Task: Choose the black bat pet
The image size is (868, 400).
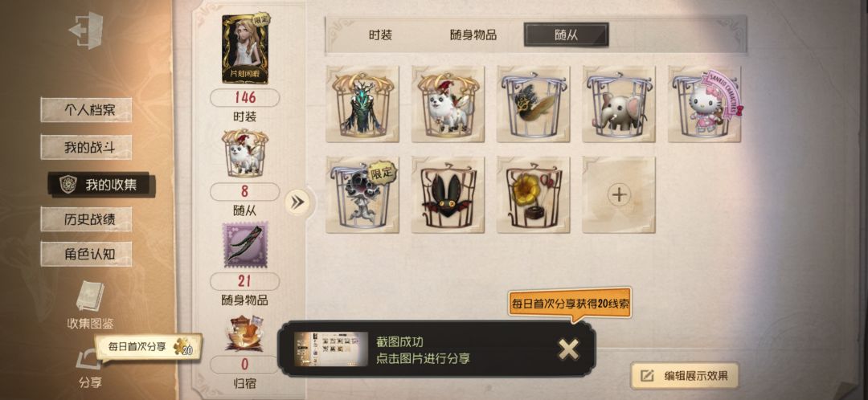Action: pos(448,194)
